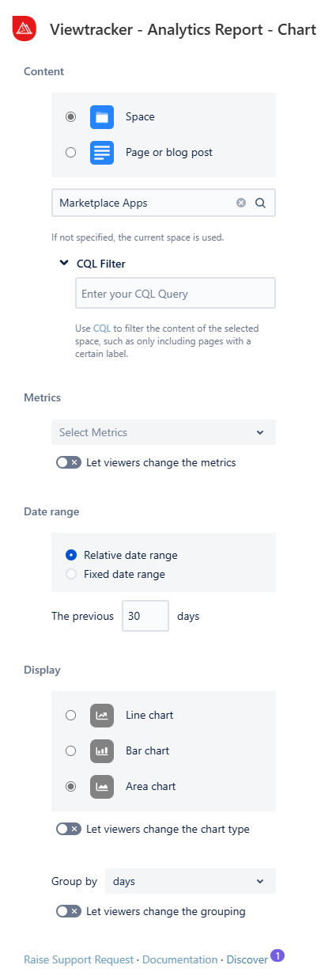336x980 pixels.
Task: Click the Discover link with notification badge
Action: click(x=247, y=960)
